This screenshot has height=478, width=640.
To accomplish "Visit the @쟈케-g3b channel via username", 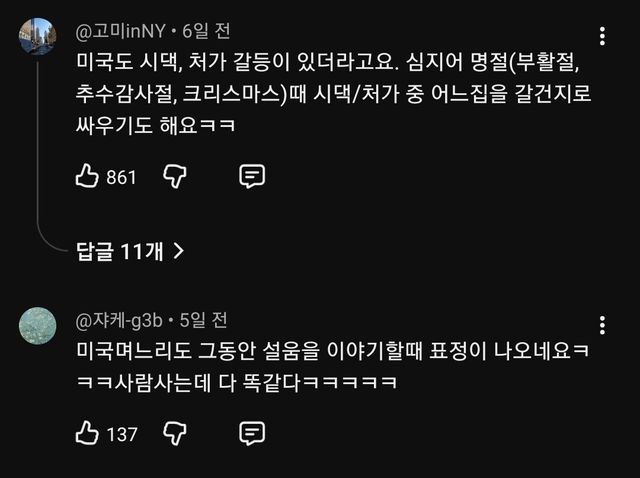I will pyautogui.click(x=121, y=320).
